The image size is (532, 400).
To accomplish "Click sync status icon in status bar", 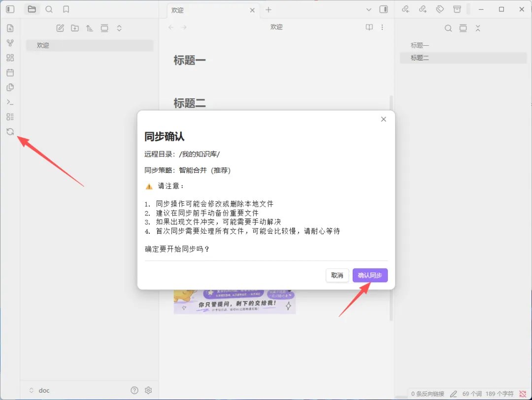I will click(523, 394).
